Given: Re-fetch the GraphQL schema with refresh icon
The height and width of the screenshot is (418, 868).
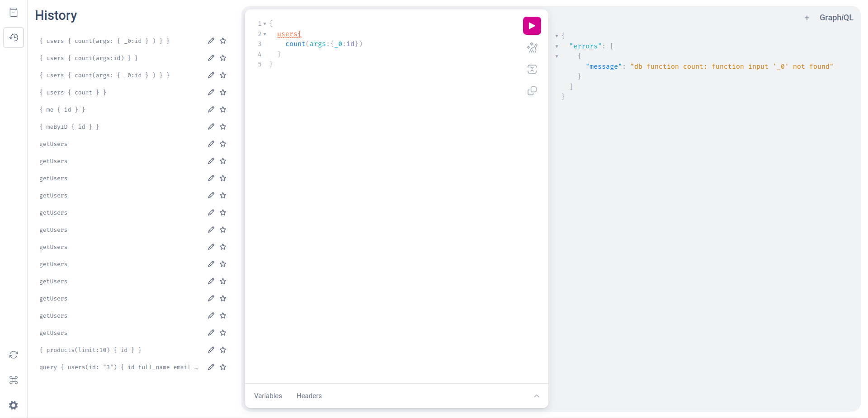Looking at the screenshot, I should tap(14, 355).
